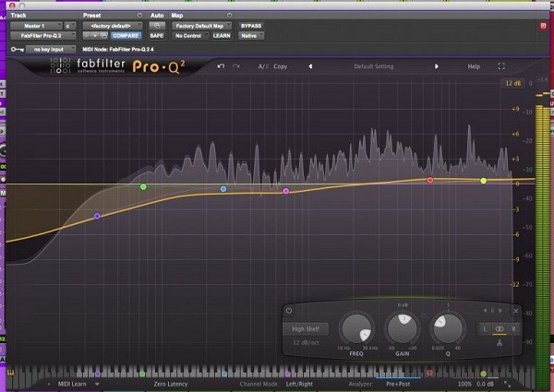Toggle the band power button
The image size is (554, 392).
tap(289, 311)
